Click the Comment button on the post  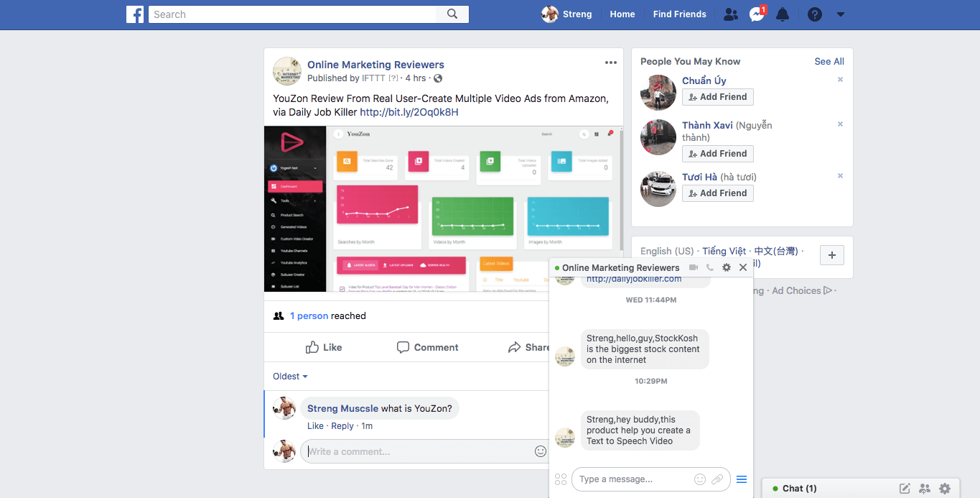[428, 347]
